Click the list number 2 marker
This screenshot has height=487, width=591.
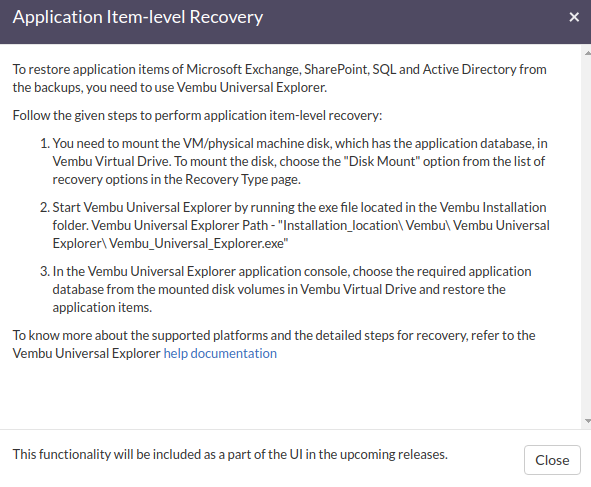click(45, 208)
